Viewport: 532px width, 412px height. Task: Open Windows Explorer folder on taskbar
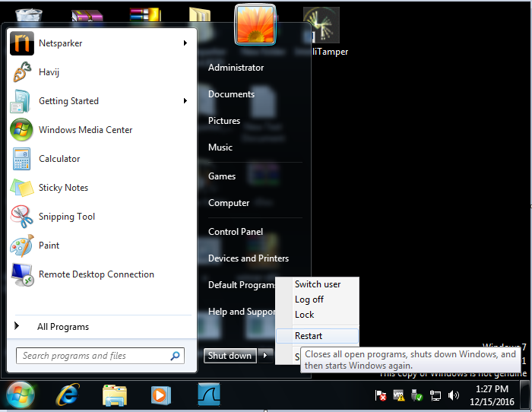pyautogui.click(x=115, y=395)
